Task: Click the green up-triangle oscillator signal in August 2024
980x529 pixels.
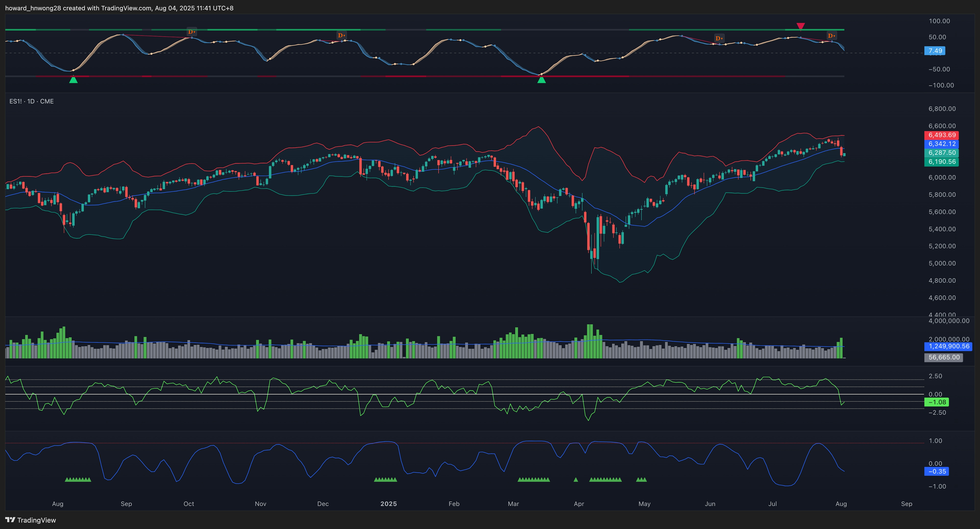Action: (73, 80)
